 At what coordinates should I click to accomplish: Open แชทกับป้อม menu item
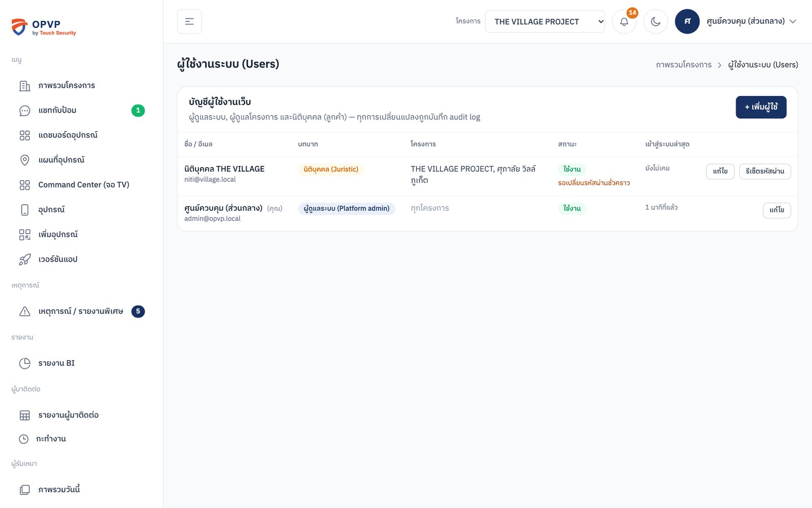coord(81,111)
